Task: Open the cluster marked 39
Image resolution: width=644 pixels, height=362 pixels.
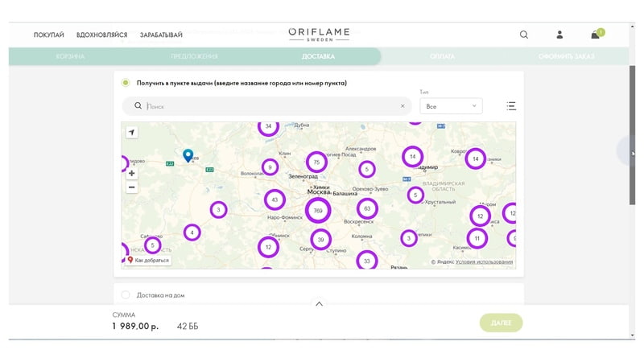Action: click(320, 239)
